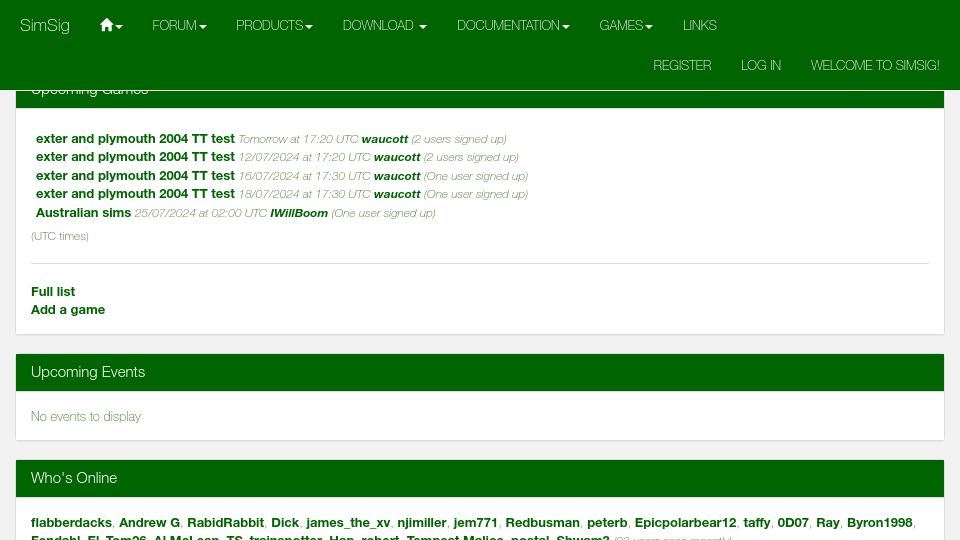
Task: Click the Add a game link
Action: coord(68,310)
